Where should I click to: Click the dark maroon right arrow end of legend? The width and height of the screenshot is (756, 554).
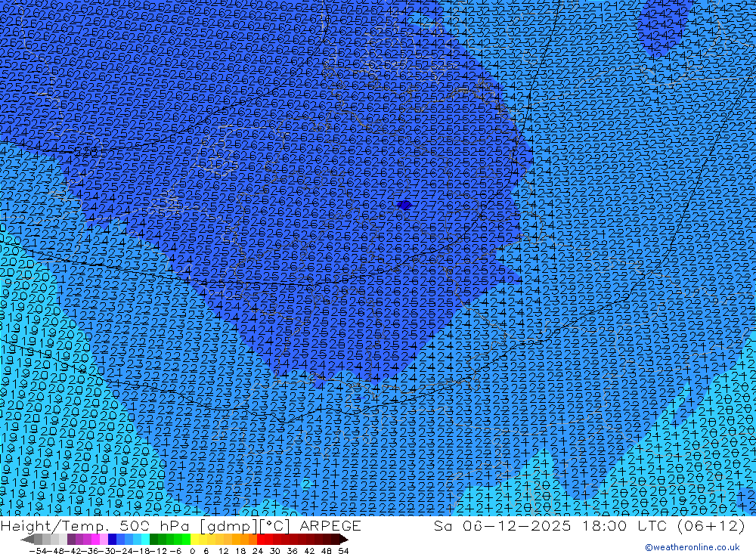point(344,539)
